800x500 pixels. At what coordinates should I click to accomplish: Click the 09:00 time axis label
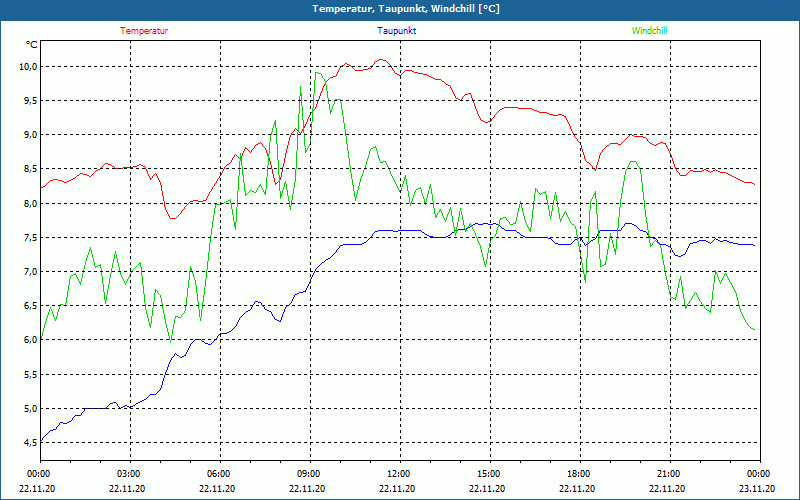310,474
